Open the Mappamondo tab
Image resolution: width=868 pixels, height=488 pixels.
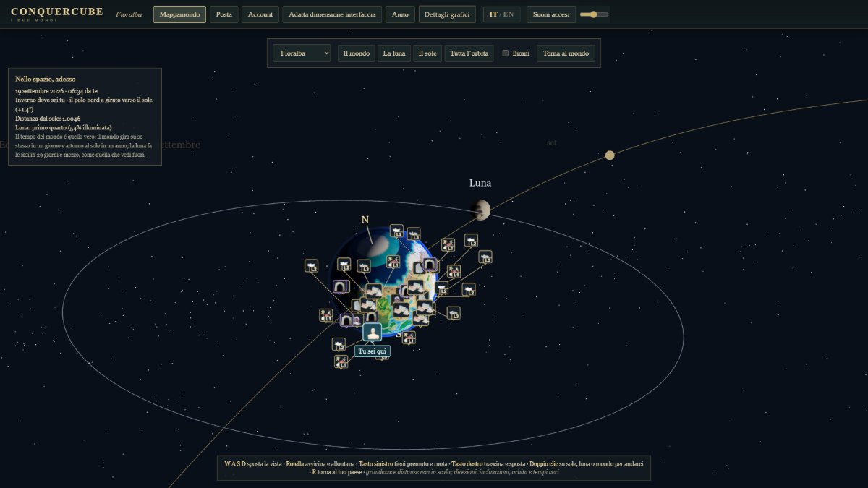coord(179,14)
